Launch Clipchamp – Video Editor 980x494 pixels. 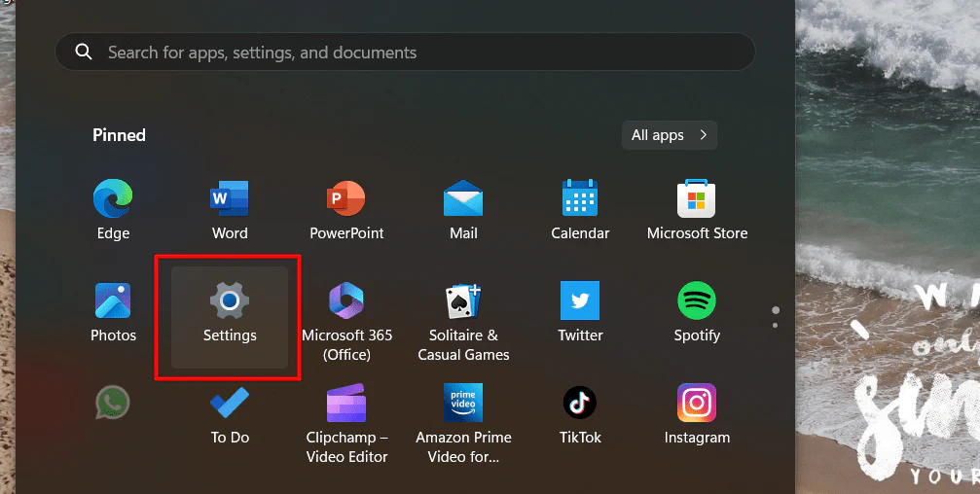pyautogui.click(x=346, y=403)
